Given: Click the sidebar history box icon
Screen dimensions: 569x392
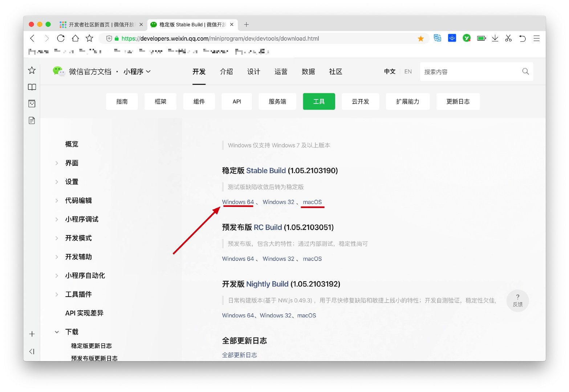Looking at the screenshot, I should 32,104.
